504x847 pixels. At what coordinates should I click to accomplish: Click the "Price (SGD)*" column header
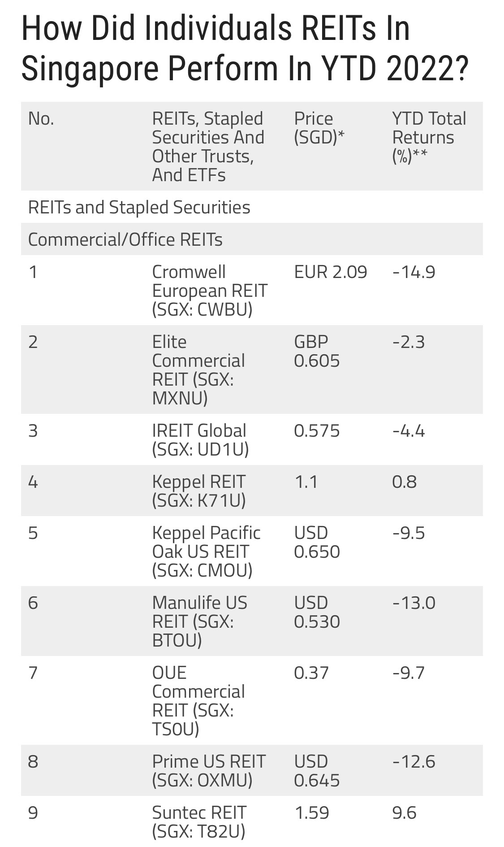coord(319,128)
